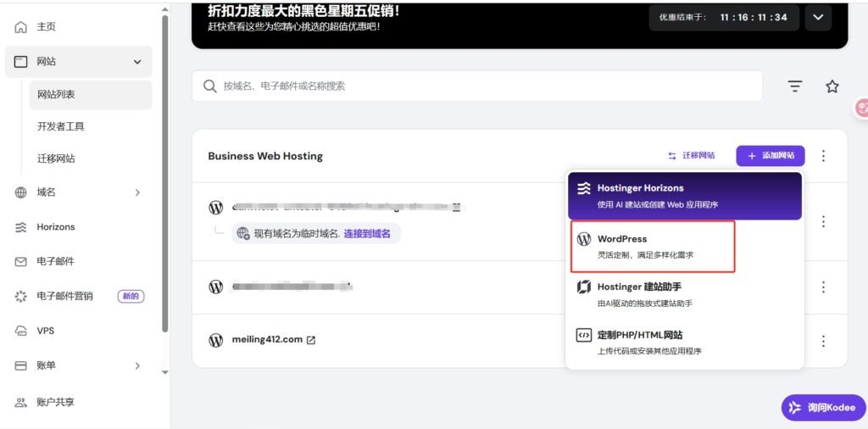Click the WordPress logo beside meiling412.com

tap(216, 340)
